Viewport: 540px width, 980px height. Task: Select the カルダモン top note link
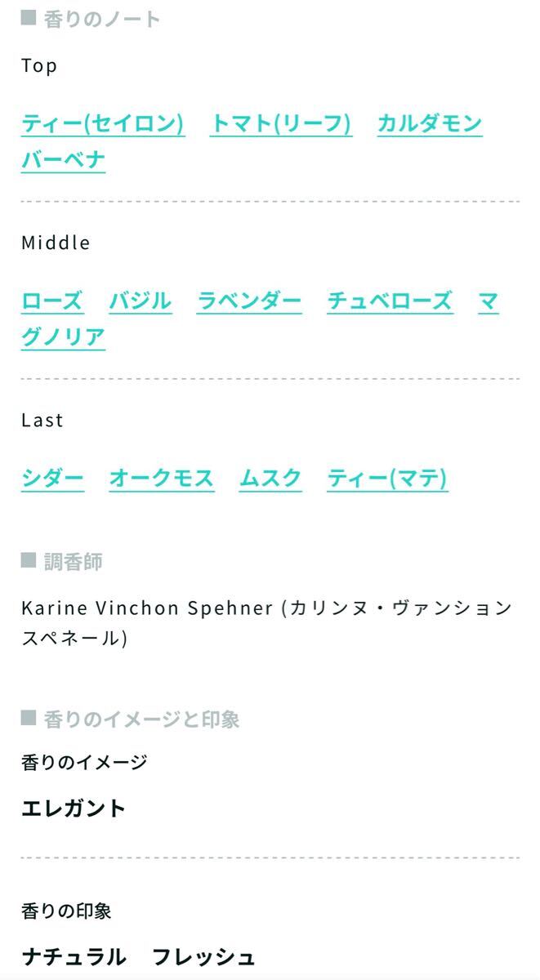(x=430, y=124)
